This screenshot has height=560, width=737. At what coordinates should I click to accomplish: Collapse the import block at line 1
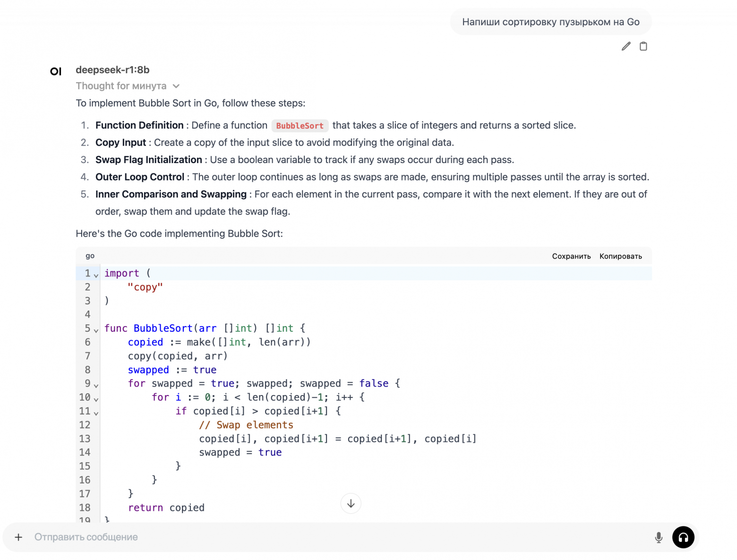coord(96,275)
